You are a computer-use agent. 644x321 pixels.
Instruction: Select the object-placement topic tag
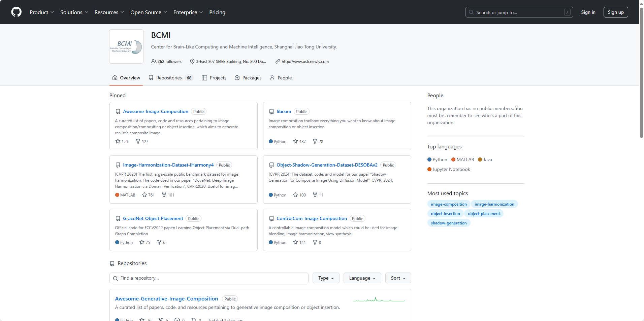[x=484, y=214]
